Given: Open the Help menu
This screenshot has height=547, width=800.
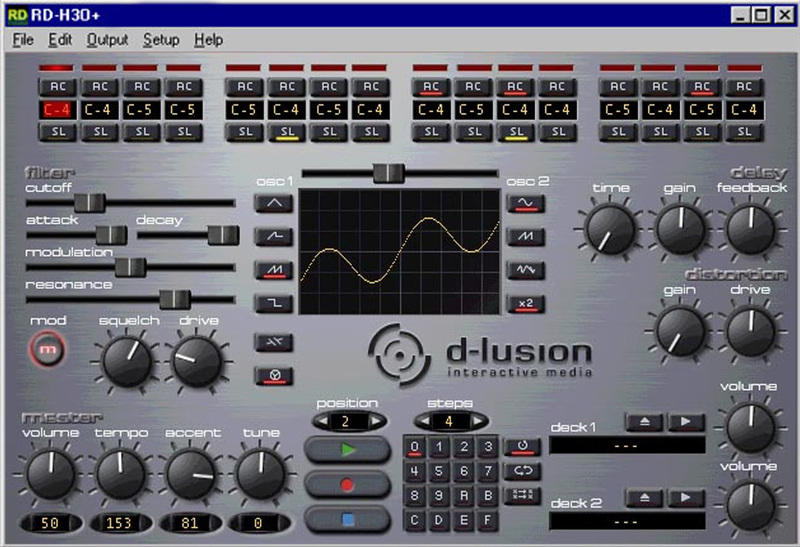Looking at the screenshot, I should (208, 40).
